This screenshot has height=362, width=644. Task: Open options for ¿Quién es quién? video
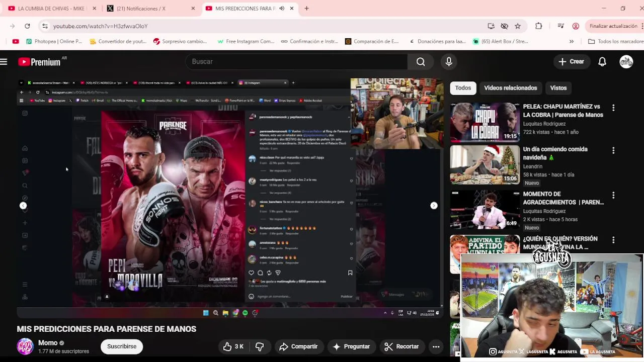[613, 240]
